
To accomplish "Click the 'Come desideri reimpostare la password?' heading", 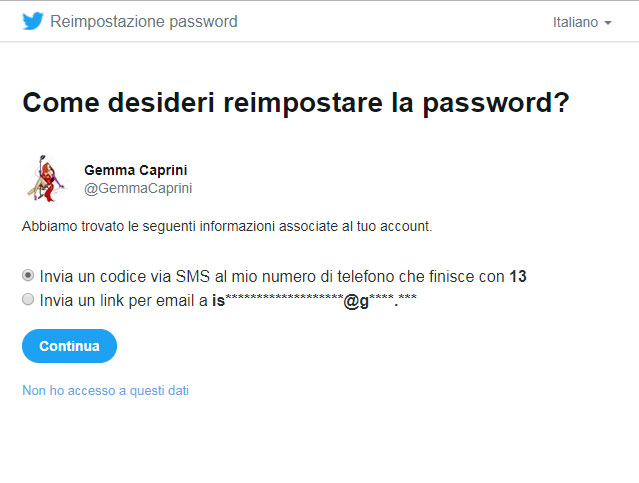I will click(x=296, y=102).
